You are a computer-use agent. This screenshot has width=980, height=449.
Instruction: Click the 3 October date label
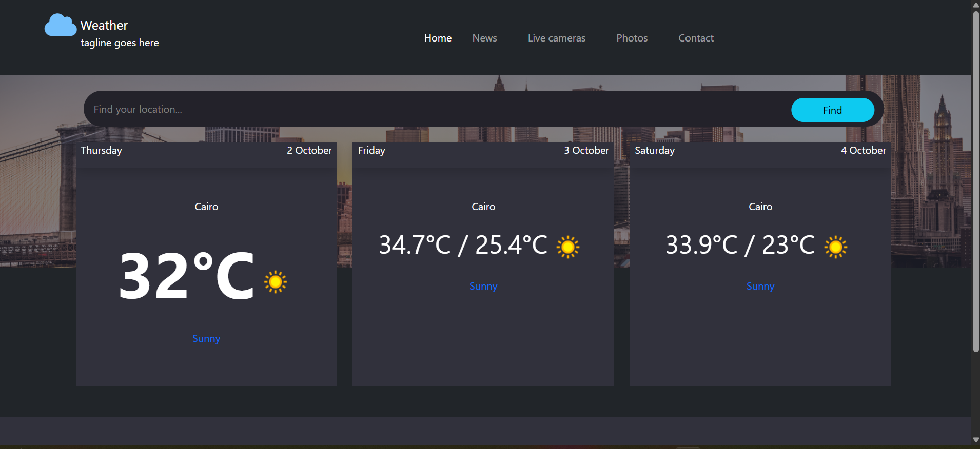point(586,151)
